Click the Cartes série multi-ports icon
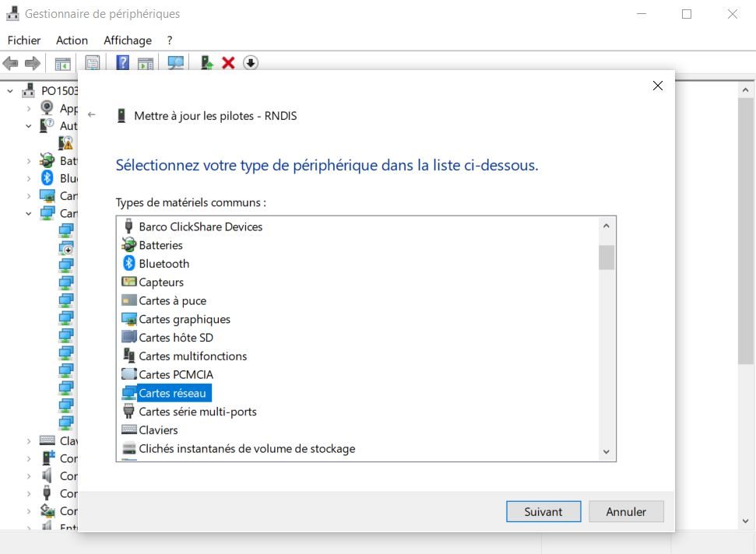756x554 pixels. click(x=128, y=411)
